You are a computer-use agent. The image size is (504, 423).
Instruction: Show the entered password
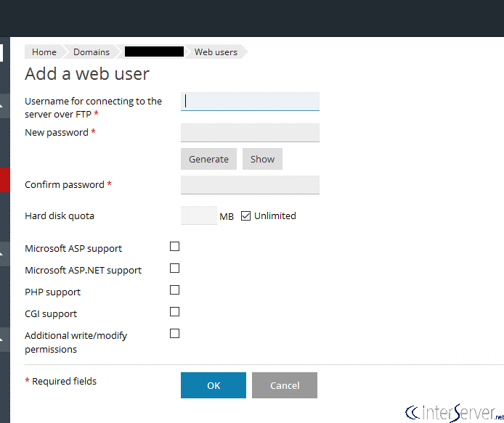pos(262,159)
